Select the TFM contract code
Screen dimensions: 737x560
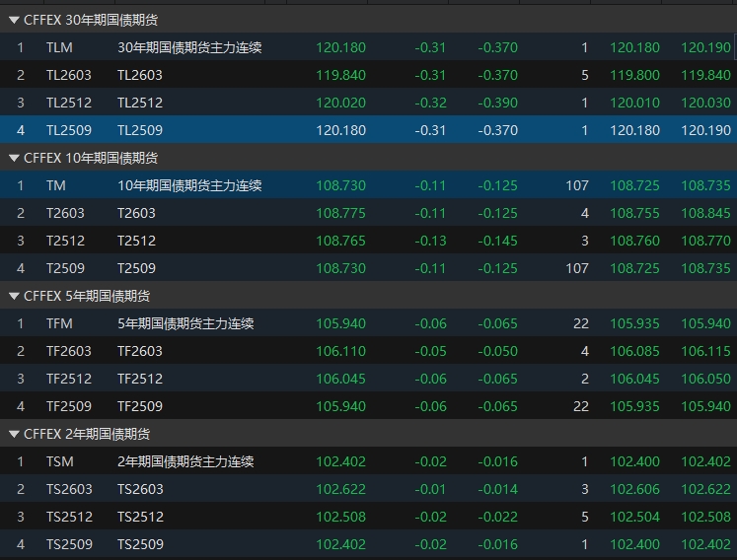(x=59, y=323)
